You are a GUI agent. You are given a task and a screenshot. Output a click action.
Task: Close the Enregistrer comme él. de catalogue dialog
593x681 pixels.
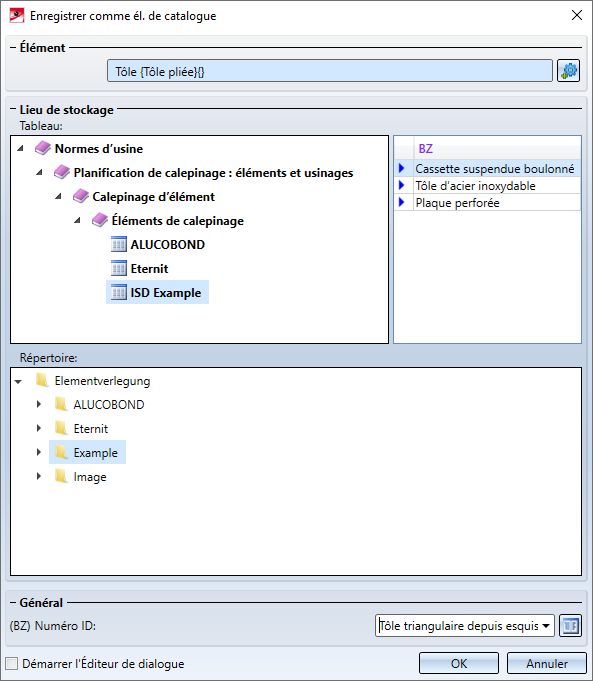[577, 15]
